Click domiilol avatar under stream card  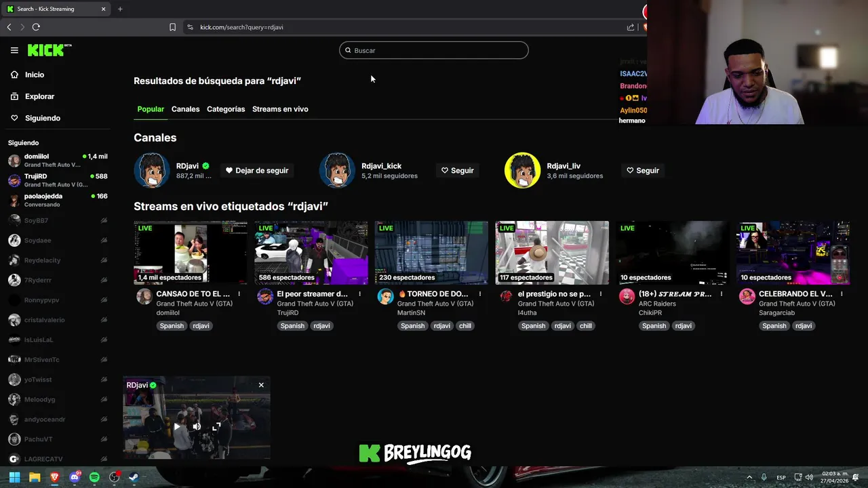[x=144, y=297]
